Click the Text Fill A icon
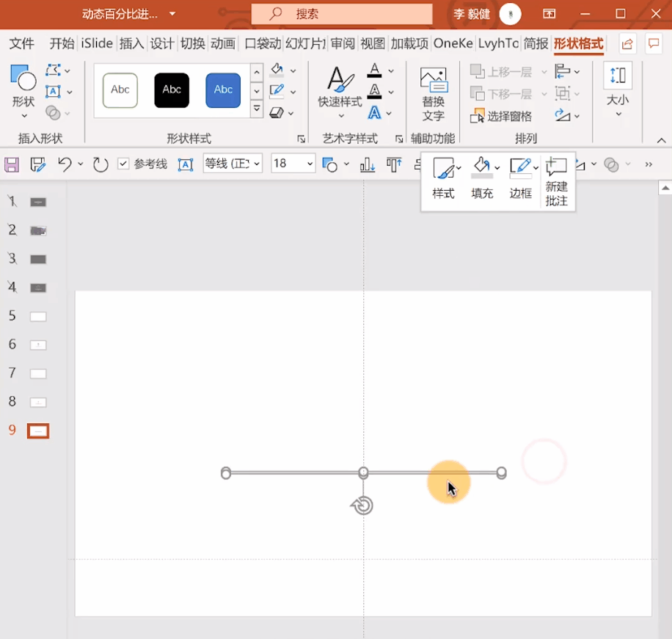Viewport: 672px width, 639px height. [x=374, y=70]
